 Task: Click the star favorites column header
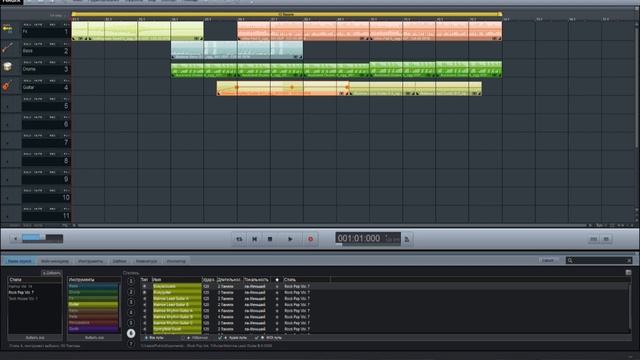click(x=277, y=280)
